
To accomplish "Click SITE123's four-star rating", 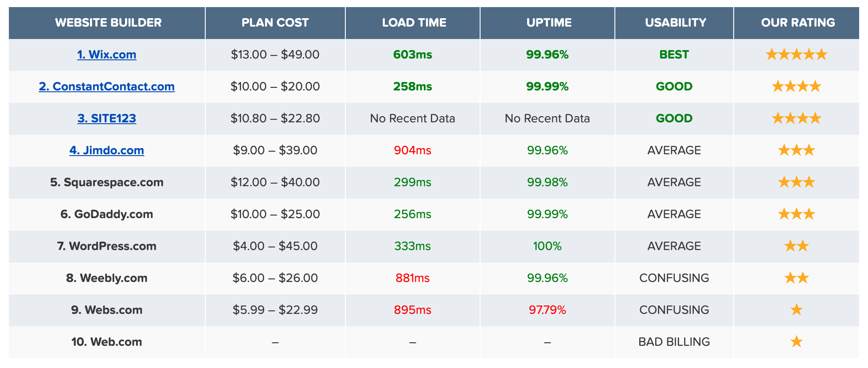I will 796,118.
